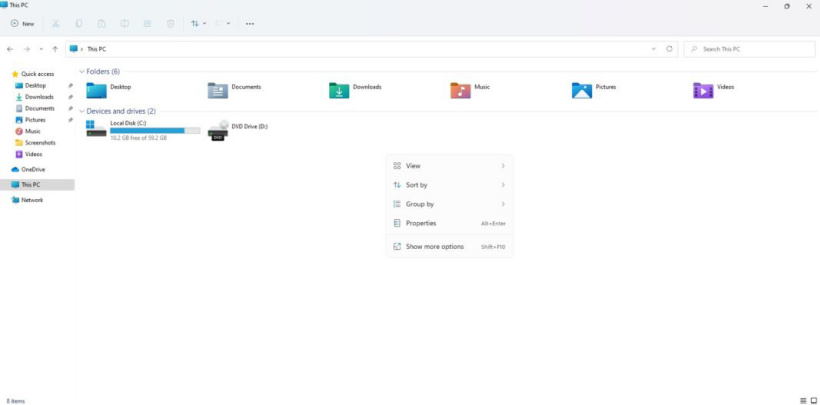Image resolution: width=820 pixels, height=405 pixels.
Task: Click the Share icon in toolbar
Action: [x=147, y=24]
